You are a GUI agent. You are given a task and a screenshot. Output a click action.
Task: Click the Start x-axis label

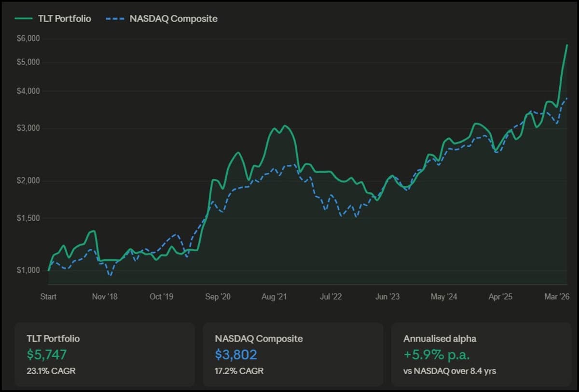(48, 297)
